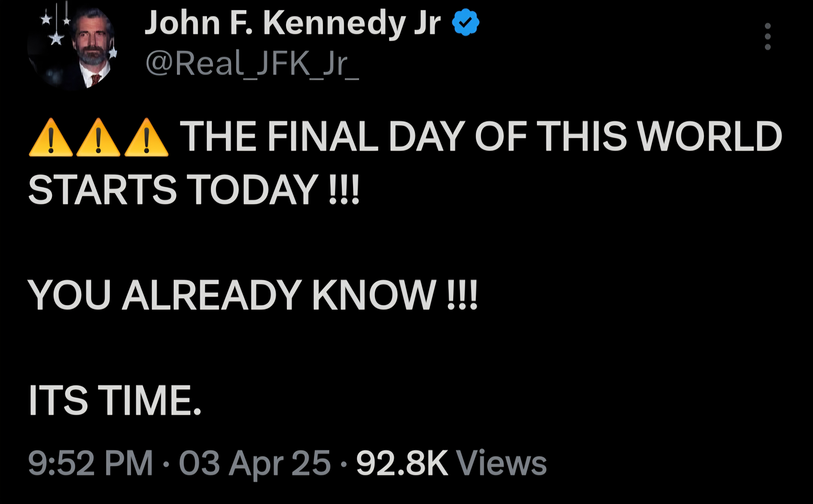Click the 9:52 PM timestamp

pyautogui.click(x=90, y=463)
